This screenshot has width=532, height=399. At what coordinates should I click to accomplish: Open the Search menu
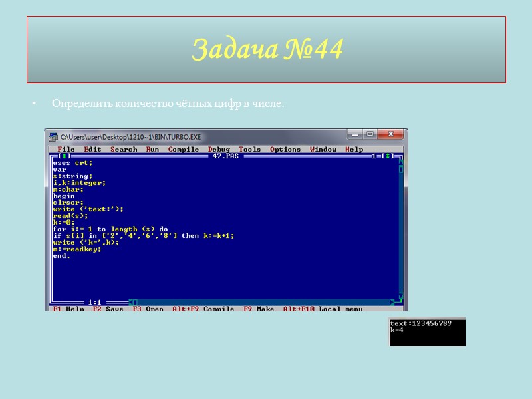point(124,149)
